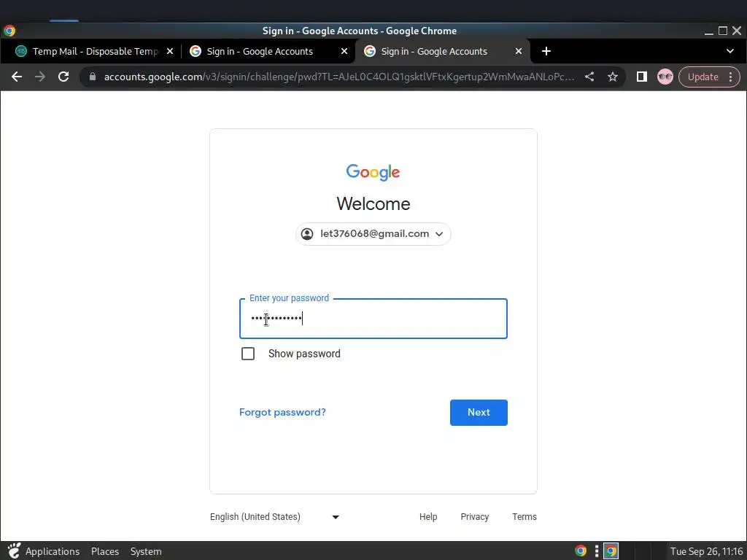
Task: Click the Chrome launcher in bottom panel
Action: tap(580, 551)
